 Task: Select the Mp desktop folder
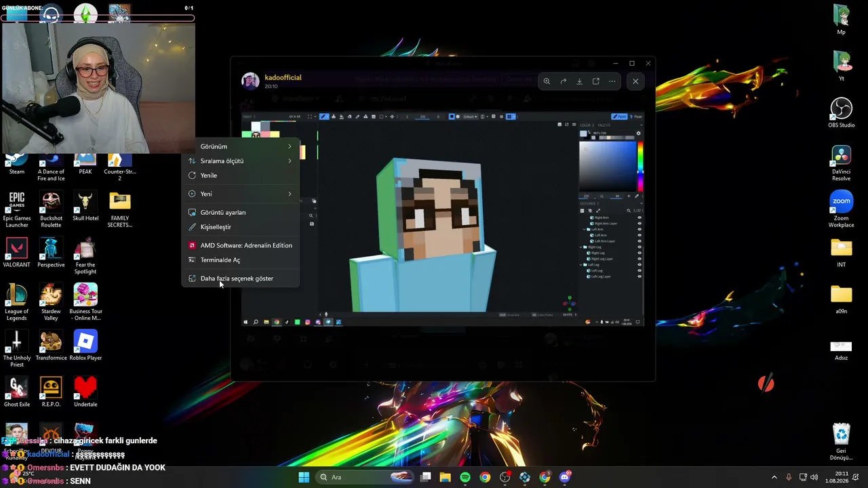tap(842, 20)
